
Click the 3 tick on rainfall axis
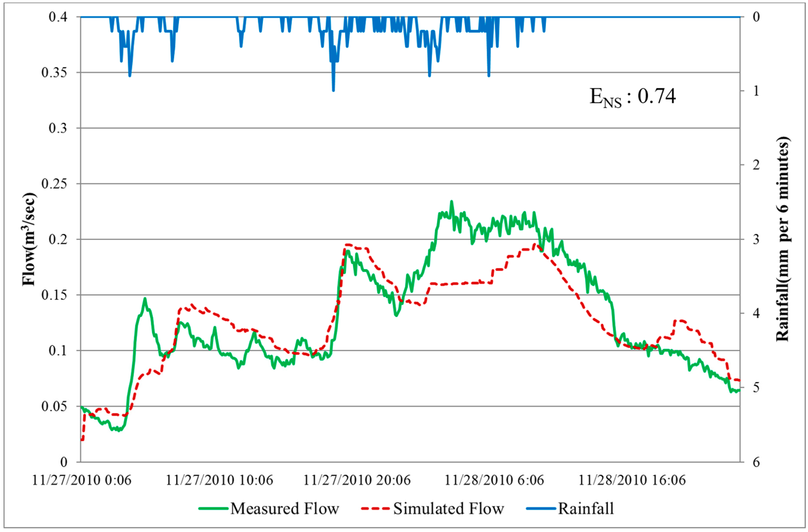[x=756, y=239]
